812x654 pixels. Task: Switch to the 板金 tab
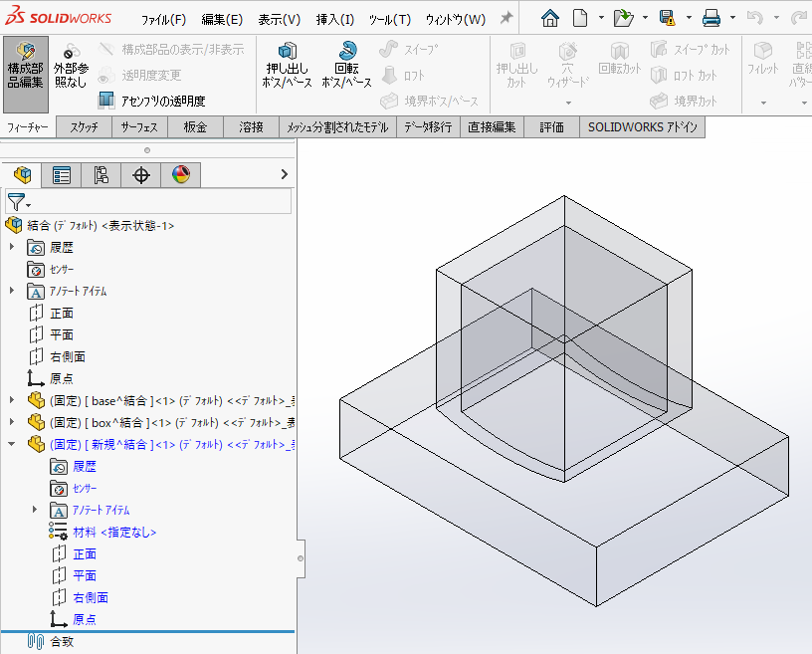[195, 127]
